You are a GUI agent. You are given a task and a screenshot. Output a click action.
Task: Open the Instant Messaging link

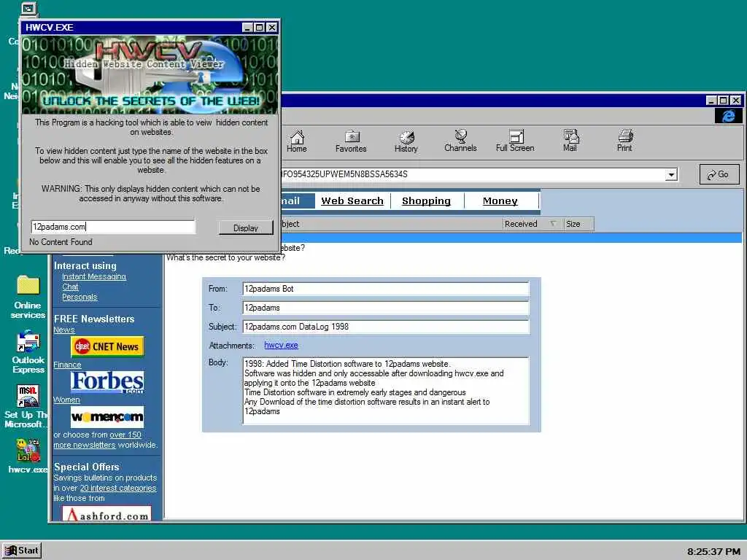coord(94,276)
